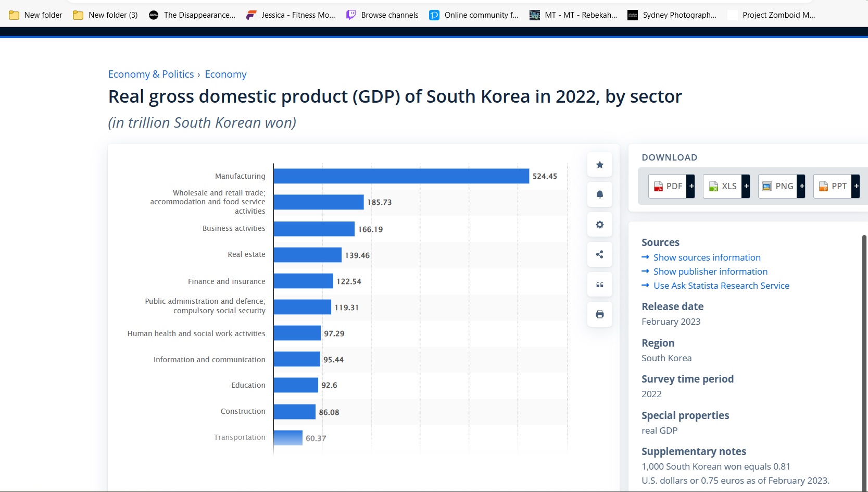This screenshot has width=868, height=492.
Task: Open Browse channels bookmark
Action: pos(382,15)
